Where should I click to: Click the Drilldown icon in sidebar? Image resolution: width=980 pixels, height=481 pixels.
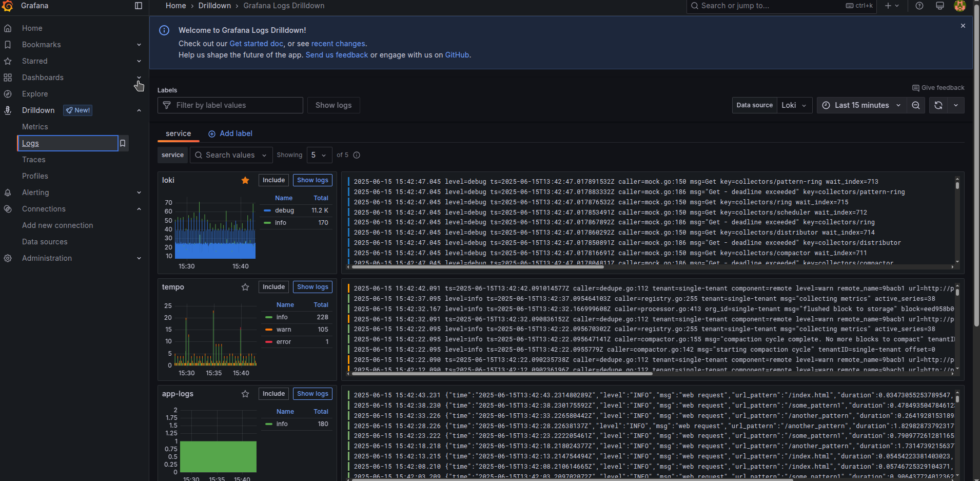8,110
